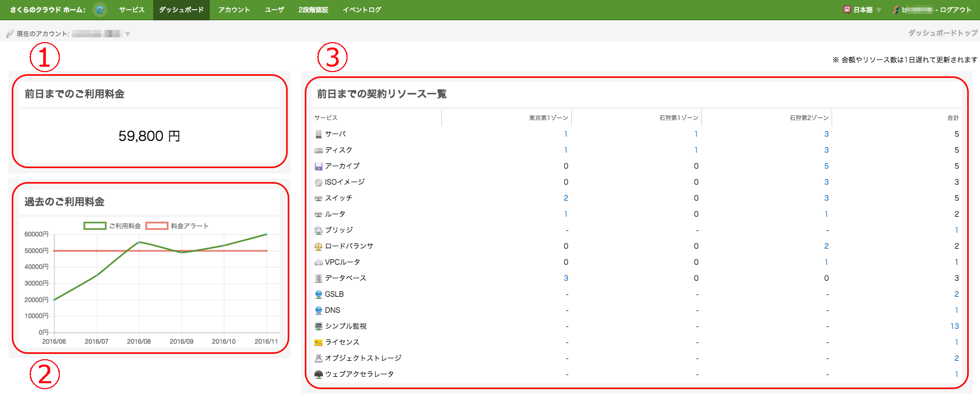Open ディスク count in 石狩第1ゾーン
The image size is (980, 411).
click(696, 150)
